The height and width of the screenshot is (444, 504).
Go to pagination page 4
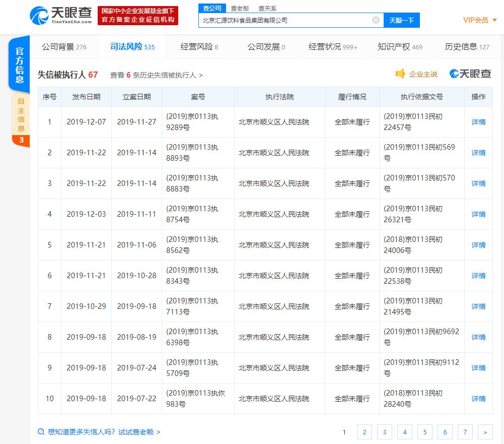(405, 432)
